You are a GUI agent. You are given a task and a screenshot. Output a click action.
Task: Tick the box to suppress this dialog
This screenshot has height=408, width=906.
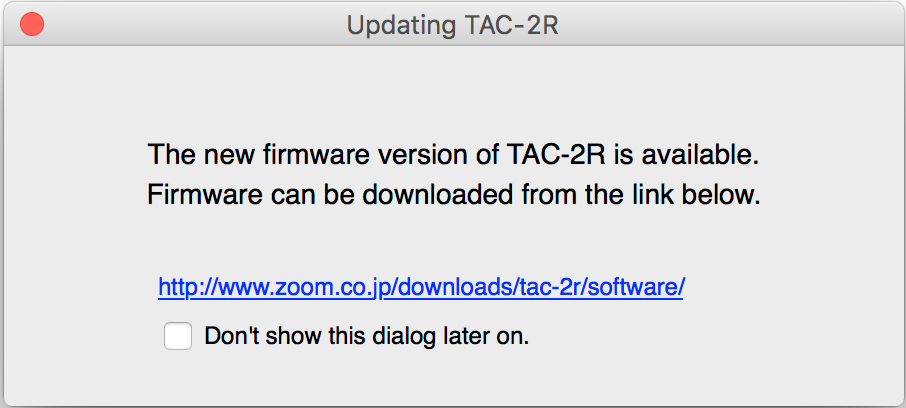[x=178, y=337]
